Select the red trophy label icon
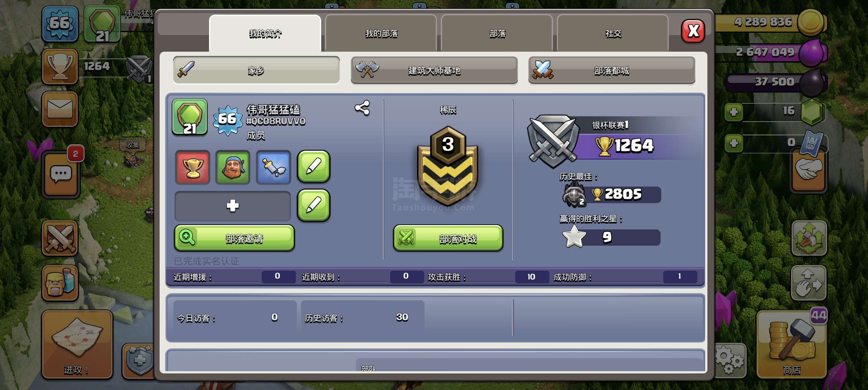 (192, 167)
